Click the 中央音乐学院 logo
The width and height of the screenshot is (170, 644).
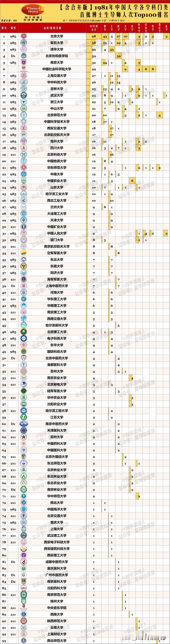(x=24, y=608)
